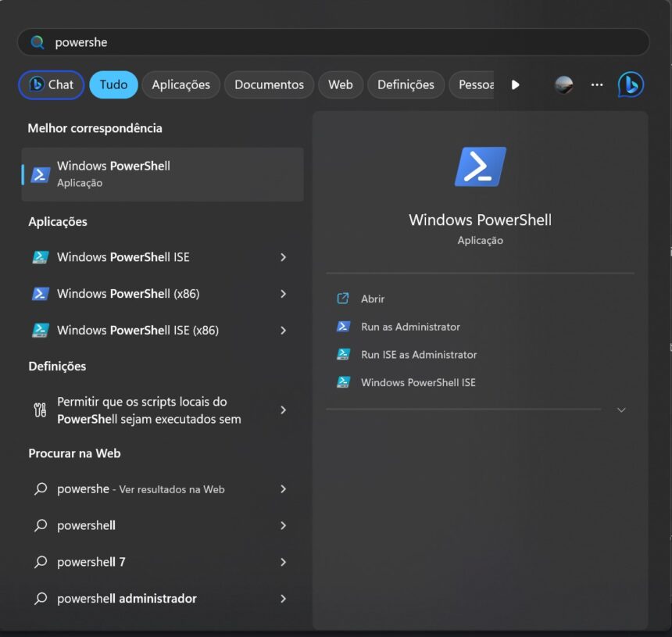Open the user profile avatar near the top
The image size is (672, 637).
tap(563, 84)
